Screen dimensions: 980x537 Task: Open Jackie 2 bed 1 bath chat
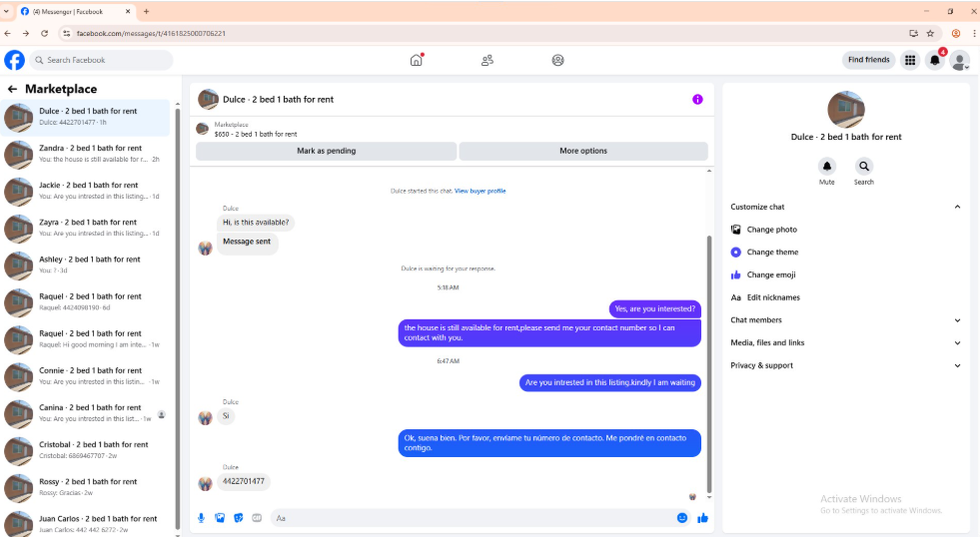click(86, 191)
